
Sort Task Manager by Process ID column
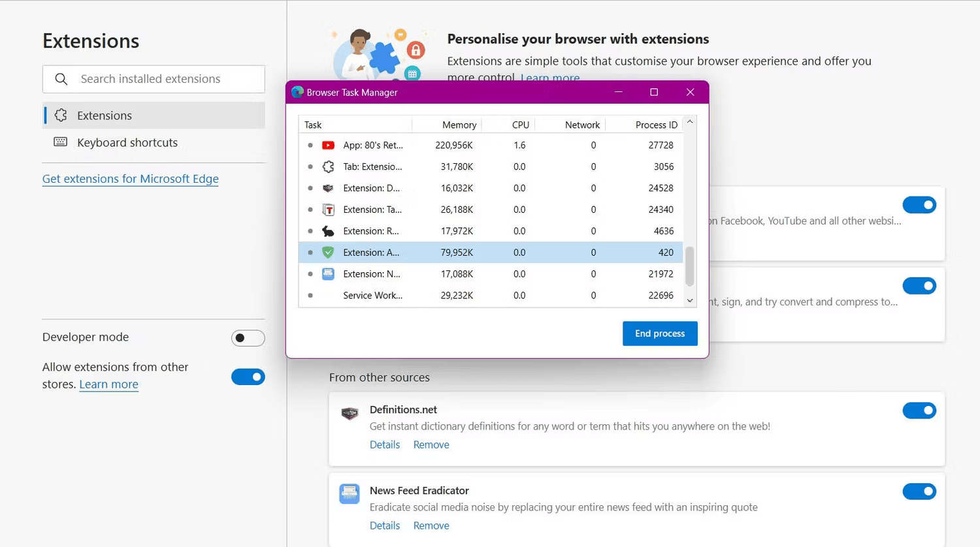coord(644,125)
